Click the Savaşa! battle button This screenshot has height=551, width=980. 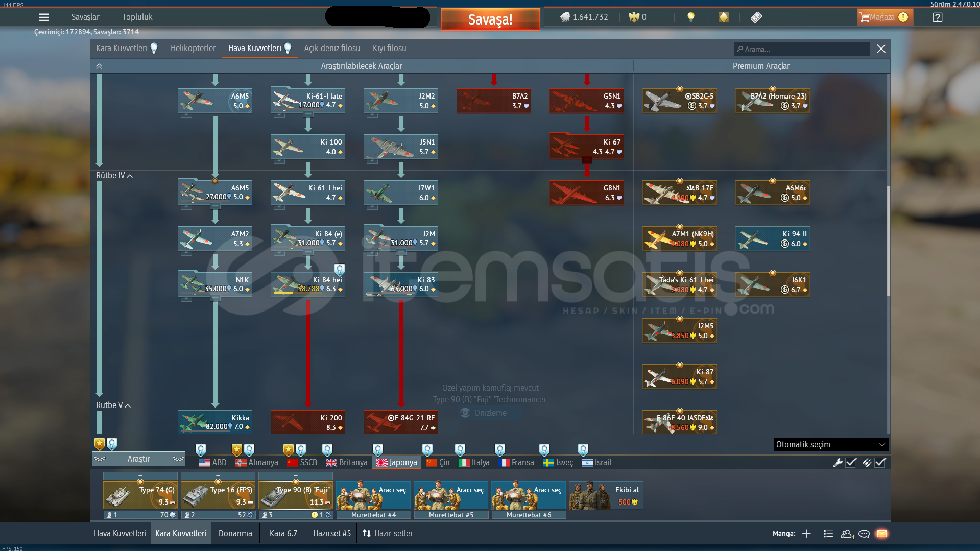[490, 19]
